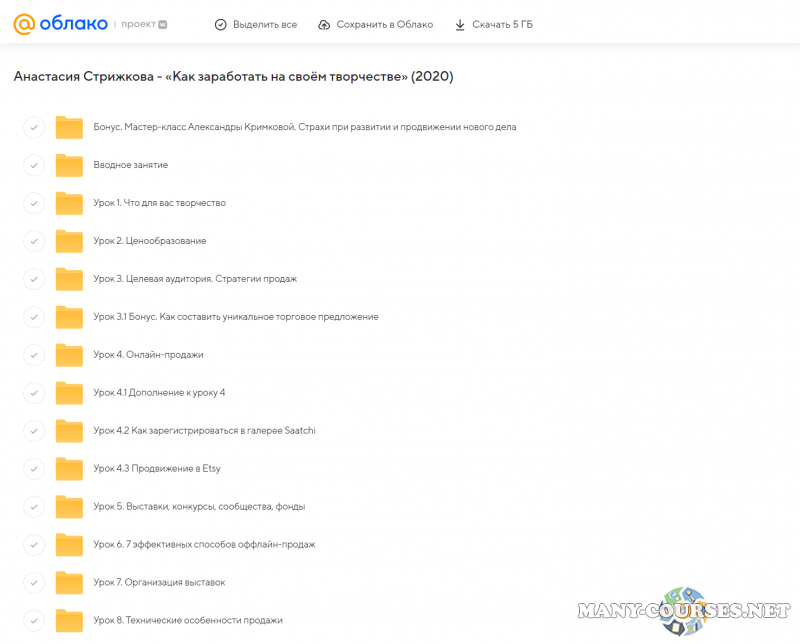Open folder icon for Урок 1. Что для вас творчество

tap(69, 203)
